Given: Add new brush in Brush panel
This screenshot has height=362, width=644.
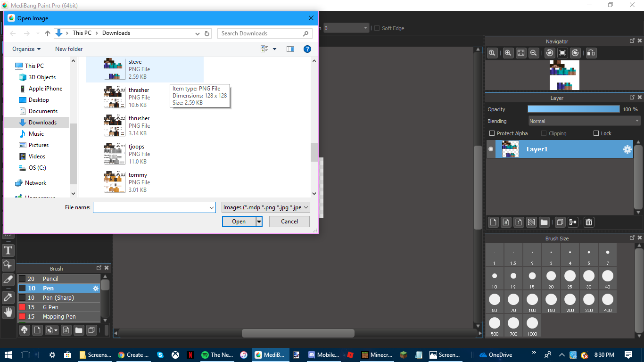Looking at the screenshot, I should click(37, 330).
